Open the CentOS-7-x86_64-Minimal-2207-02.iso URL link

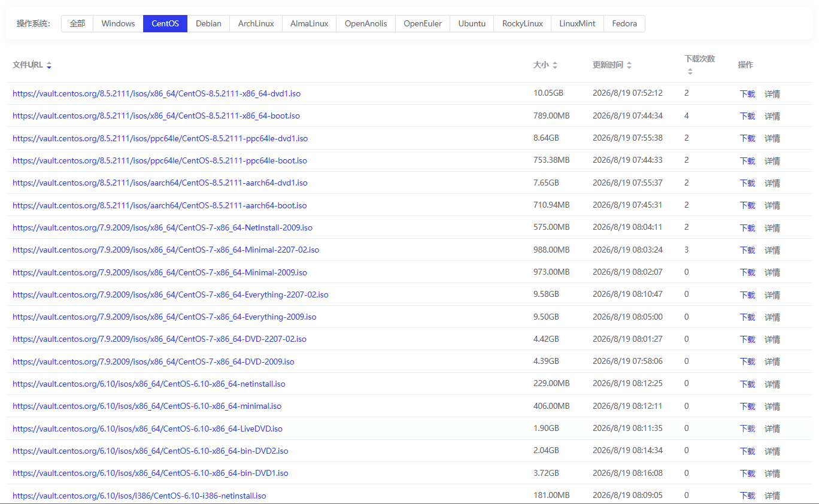[166, 250]
